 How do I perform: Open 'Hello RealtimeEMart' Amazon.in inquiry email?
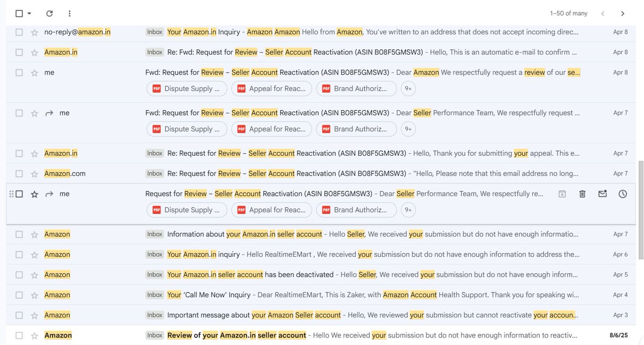(322, 255)
